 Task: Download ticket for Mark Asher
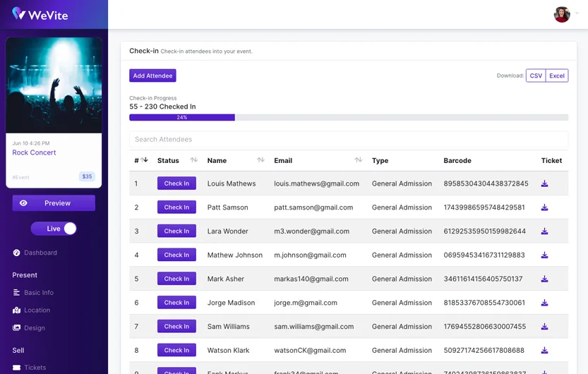click(544, 279)
